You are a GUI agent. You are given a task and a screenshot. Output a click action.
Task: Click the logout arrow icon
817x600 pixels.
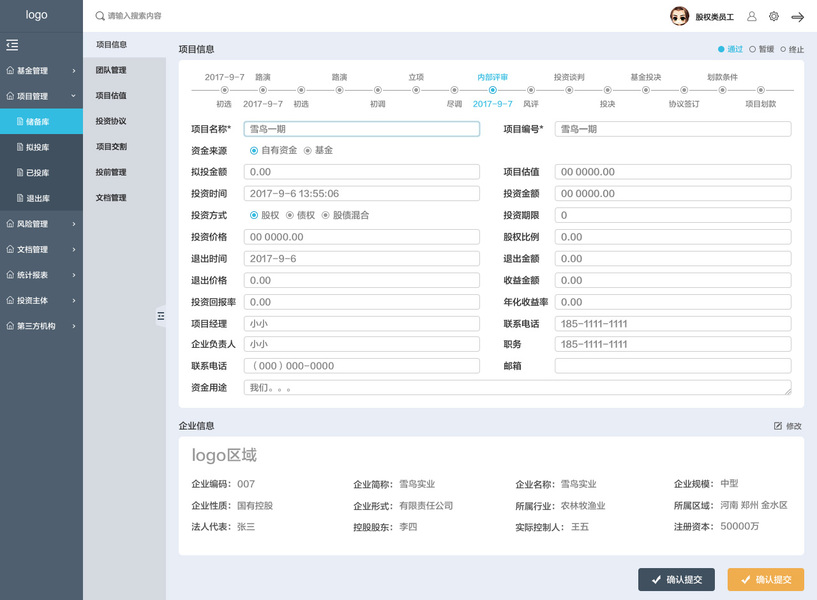tap(797, 17)
